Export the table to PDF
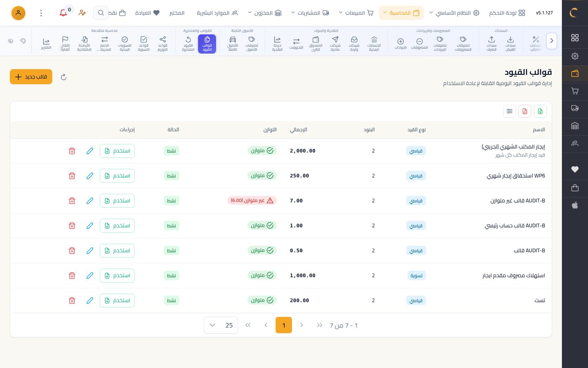 (x=525, y=111)
